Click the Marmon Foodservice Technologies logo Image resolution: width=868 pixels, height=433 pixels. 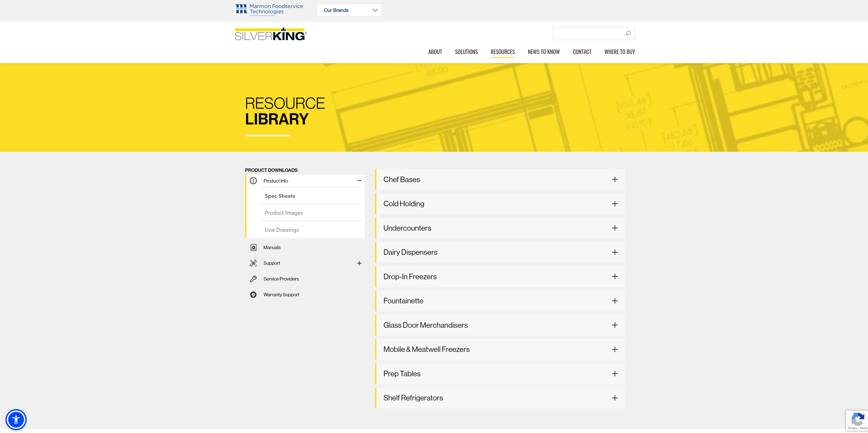click(269, 10)
